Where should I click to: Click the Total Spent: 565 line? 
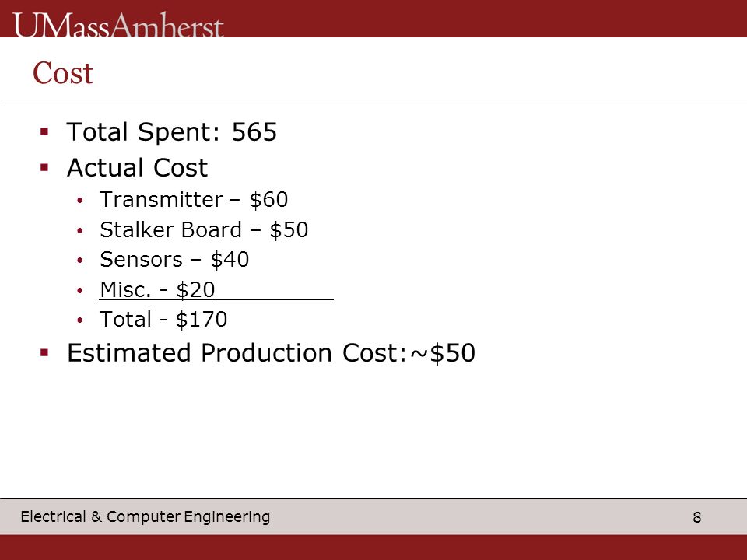click(x=171, y=132)
